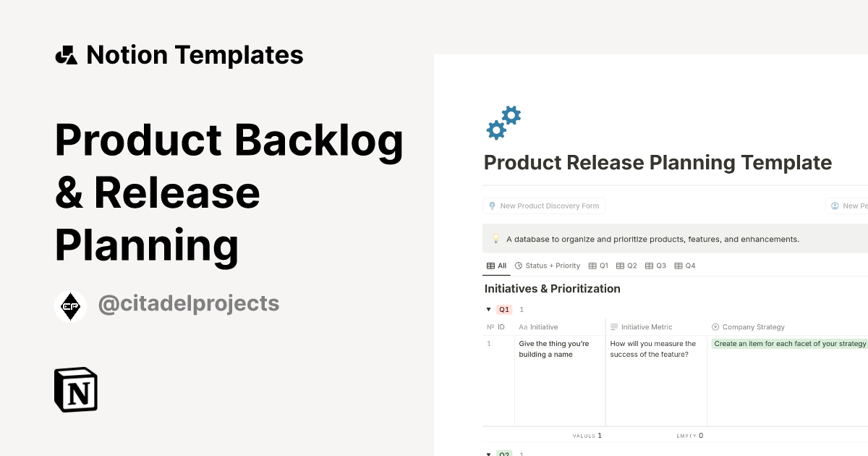The image size is (868, 456).
Task: Open the @citadelprojects profile link
Action: tap(188, 303)
